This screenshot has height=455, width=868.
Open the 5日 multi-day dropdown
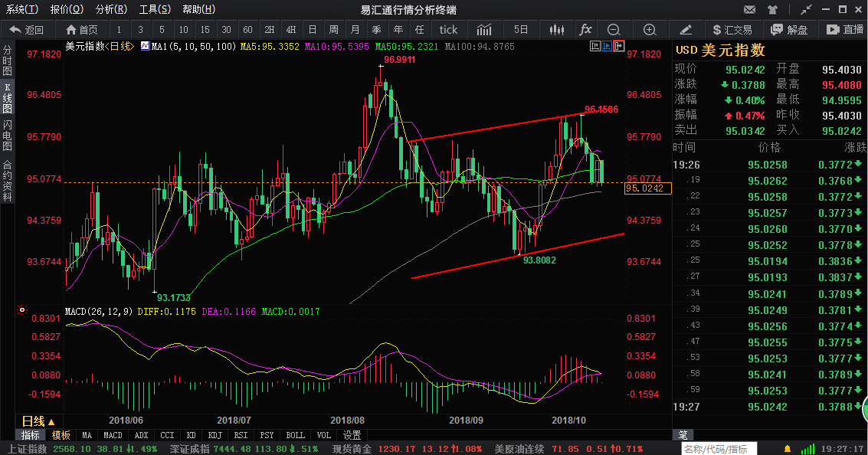520,30
